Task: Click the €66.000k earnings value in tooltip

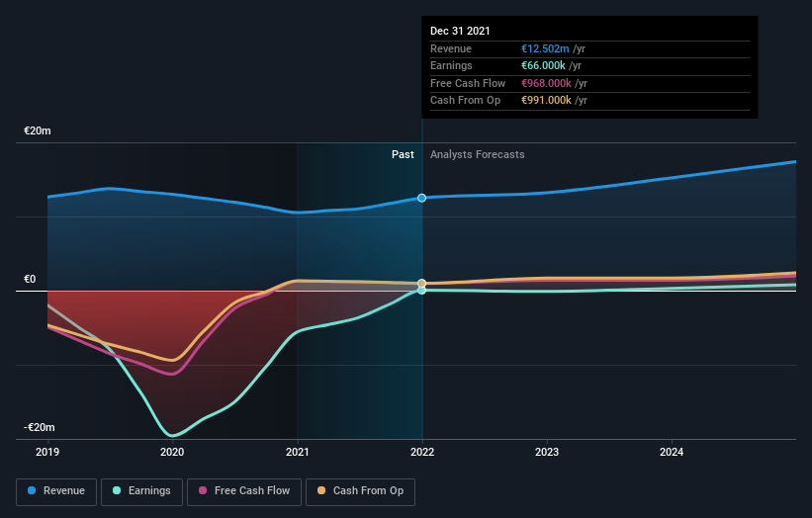Action: [543, 65]
